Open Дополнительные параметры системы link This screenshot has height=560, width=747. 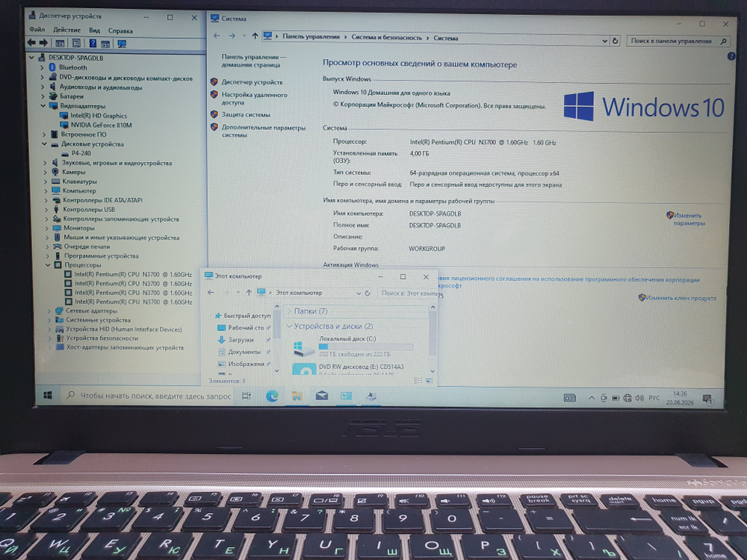(264, 131)
